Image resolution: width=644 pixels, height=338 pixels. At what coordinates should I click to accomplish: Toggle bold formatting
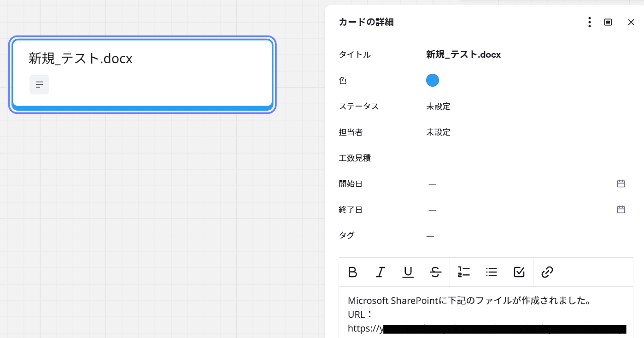click(352, 272)
